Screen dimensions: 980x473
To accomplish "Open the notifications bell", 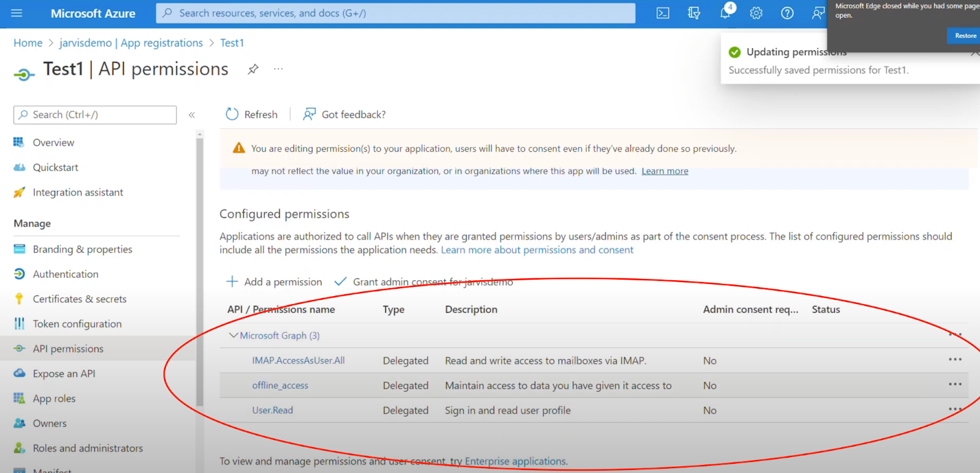I will pos(725,13).
